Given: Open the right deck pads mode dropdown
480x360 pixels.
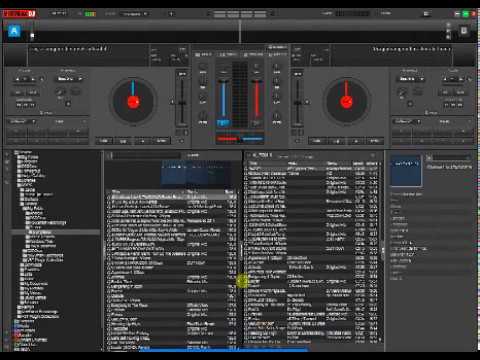Looking at the screenshot, I should [x=406, y=122].
